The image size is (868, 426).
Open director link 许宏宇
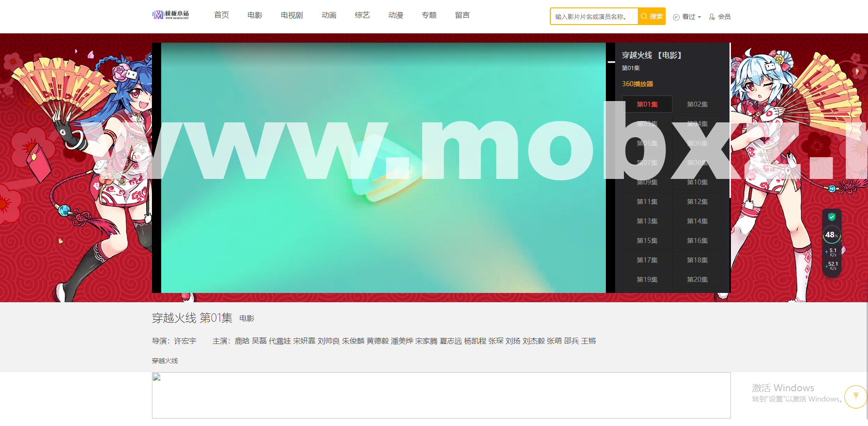[x=185, y=341]
